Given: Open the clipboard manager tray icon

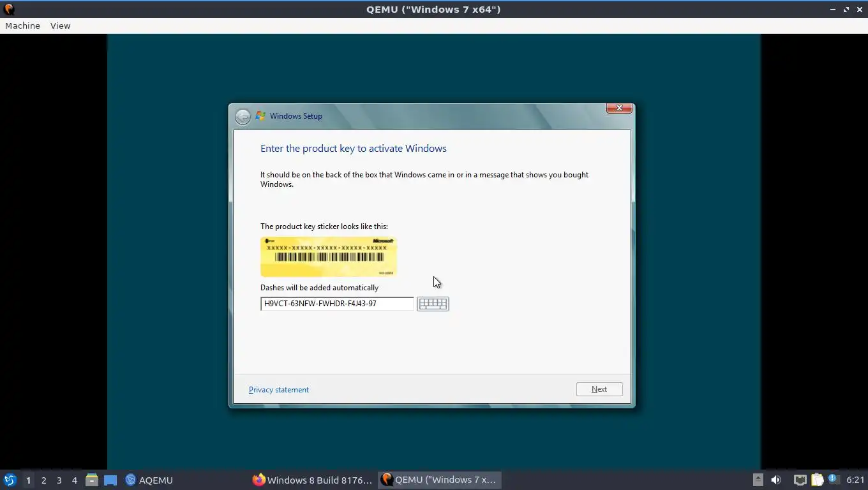Looking at the screenshot, I should tap(817, 480).
